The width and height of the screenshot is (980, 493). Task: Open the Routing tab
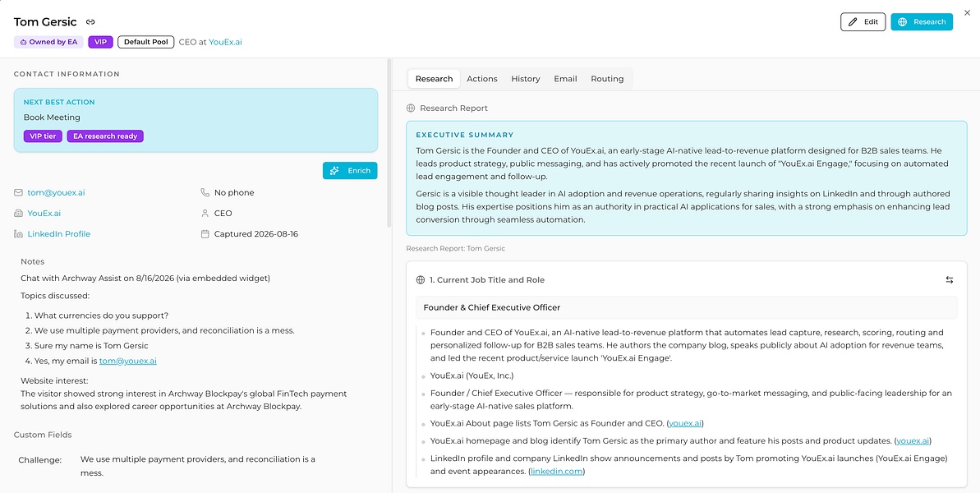click(608, 79)
